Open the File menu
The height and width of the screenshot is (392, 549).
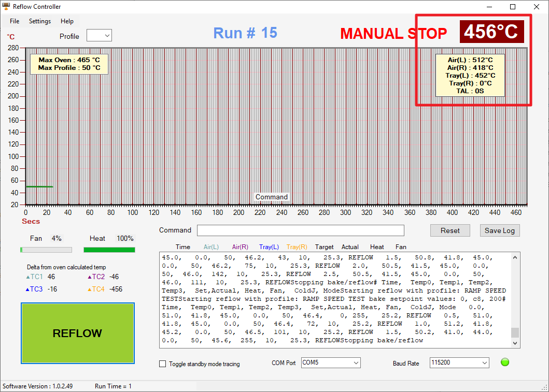coord(14,21)
